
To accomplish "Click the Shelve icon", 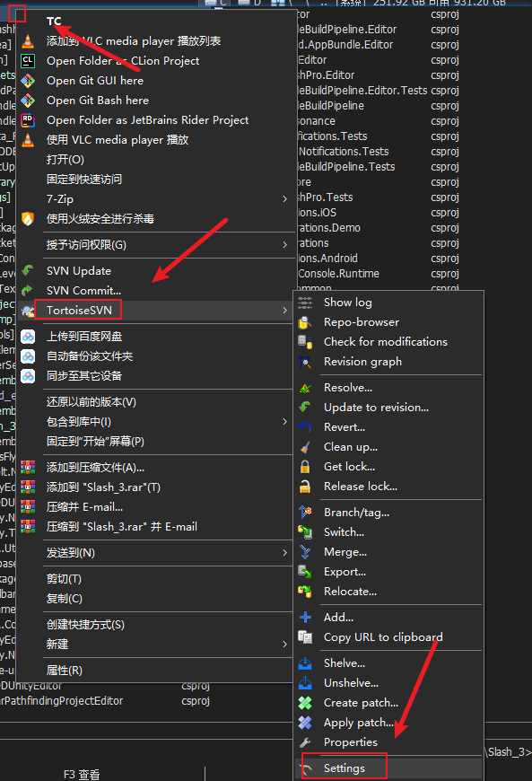I will click(x=305, y=663).
